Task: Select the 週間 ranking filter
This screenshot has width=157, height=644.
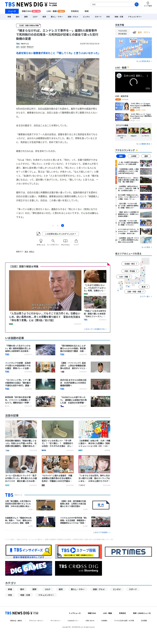Action: pos(146,156)
